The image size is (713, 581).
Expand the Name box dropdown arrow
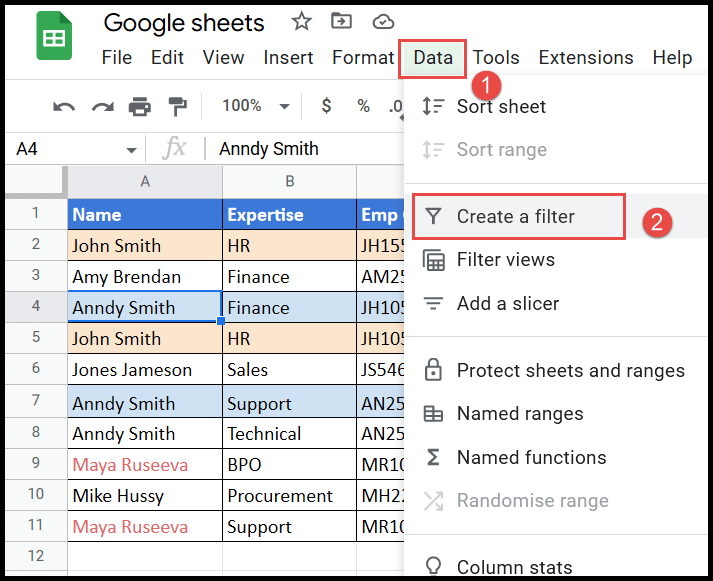point(131,150)
